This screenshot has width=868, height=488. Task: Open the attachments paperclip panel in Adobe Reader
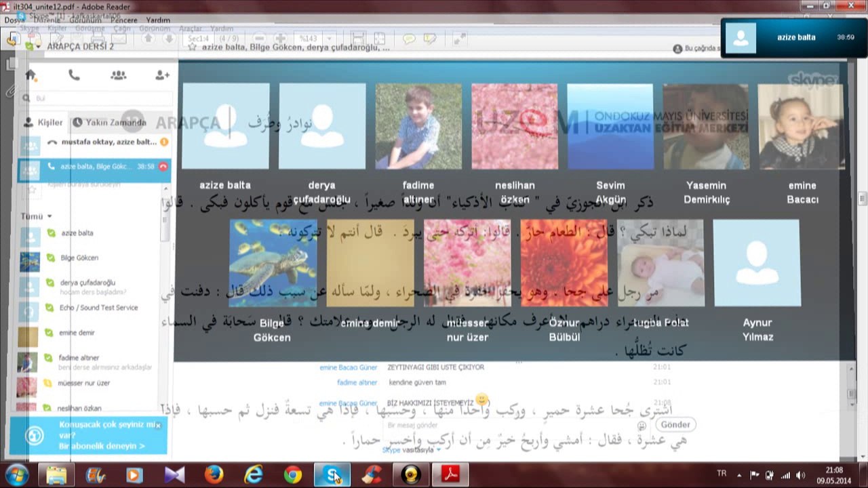coord(11,90)
